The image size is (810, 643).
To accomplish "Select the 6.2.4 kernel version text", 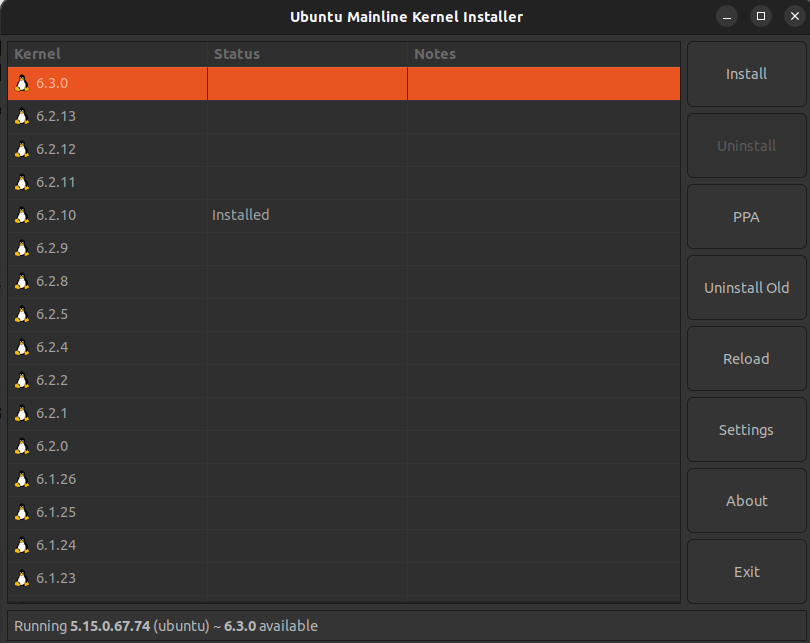I will coord(52,348).
